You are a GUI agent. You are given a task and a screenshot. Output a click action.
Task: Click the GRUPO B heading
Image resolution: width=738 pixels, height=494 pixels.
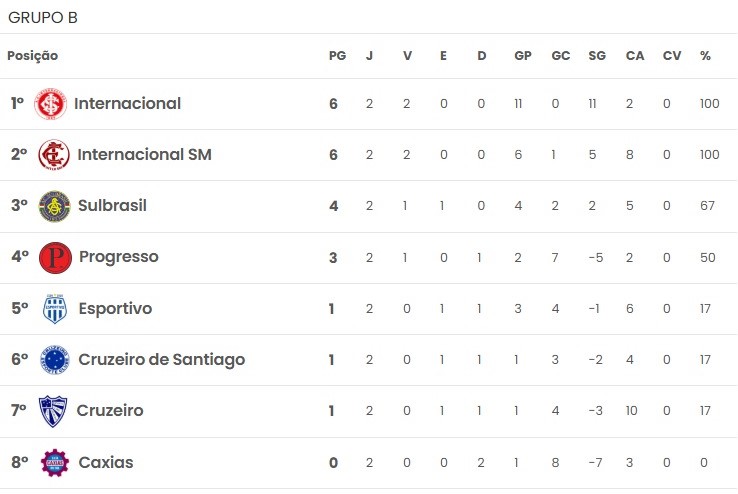click(43, 17)
